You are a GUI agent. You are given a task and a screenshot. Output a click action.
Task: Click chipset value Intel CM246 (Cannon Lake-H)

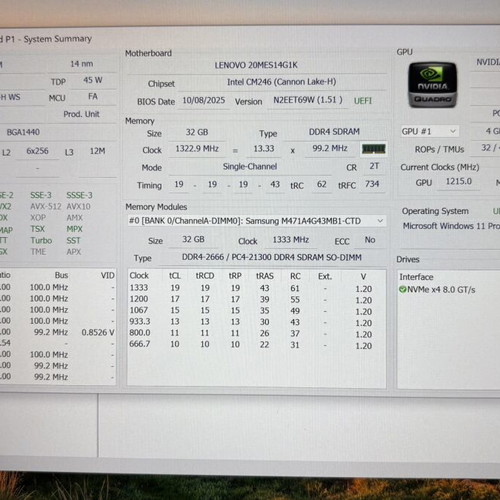282,82
